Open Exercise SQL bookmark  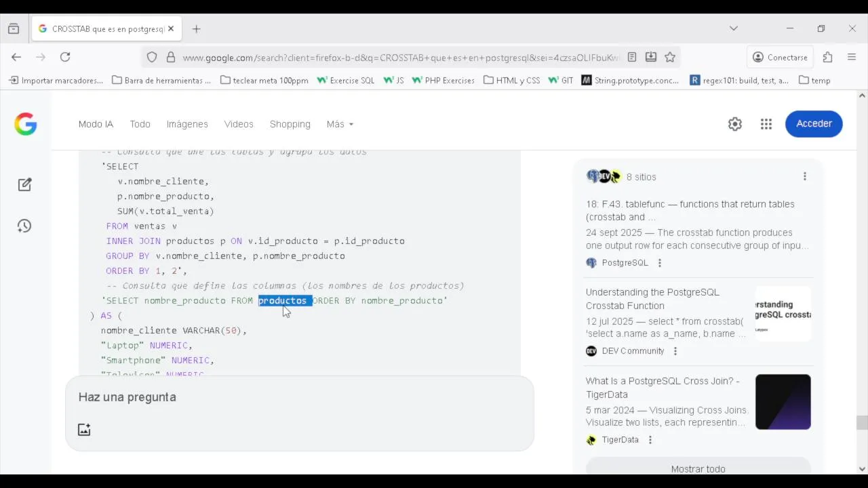[x=346, y=80]
